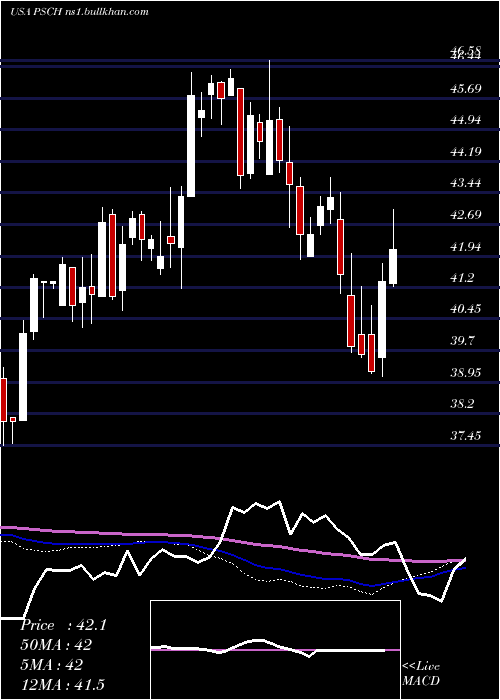Click the 44.19 price axis label
500x700 pixels.
point(465,151)
